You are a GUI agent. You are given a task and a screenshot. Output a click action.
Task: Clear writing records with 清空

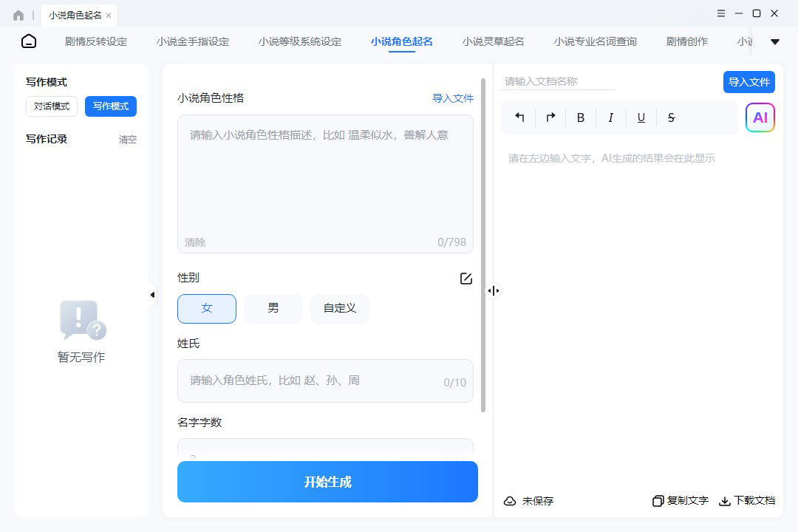pyautogui.click(x=127, y=140)
